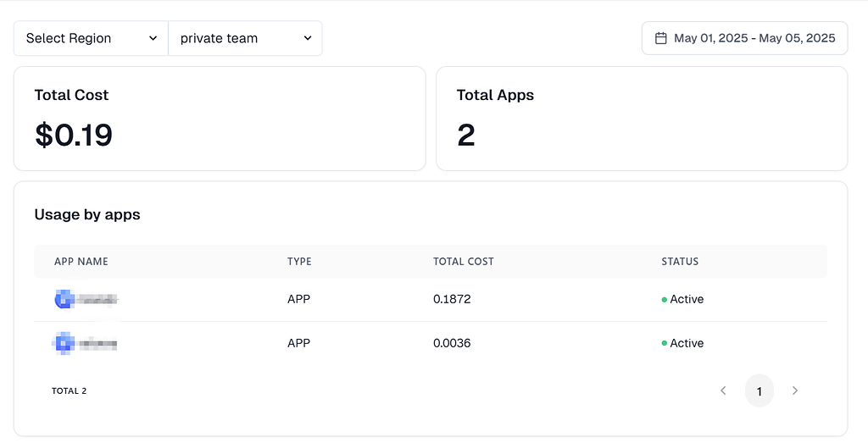Click Active status in 0.1872 row

point(682,299)
